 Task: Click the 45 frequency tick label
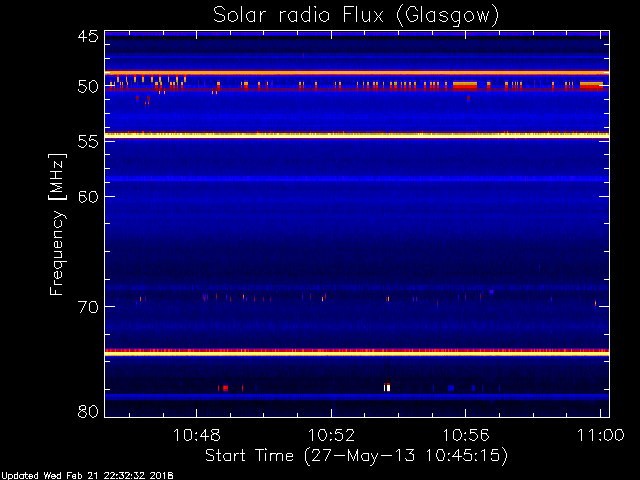[x=88, y=37]
